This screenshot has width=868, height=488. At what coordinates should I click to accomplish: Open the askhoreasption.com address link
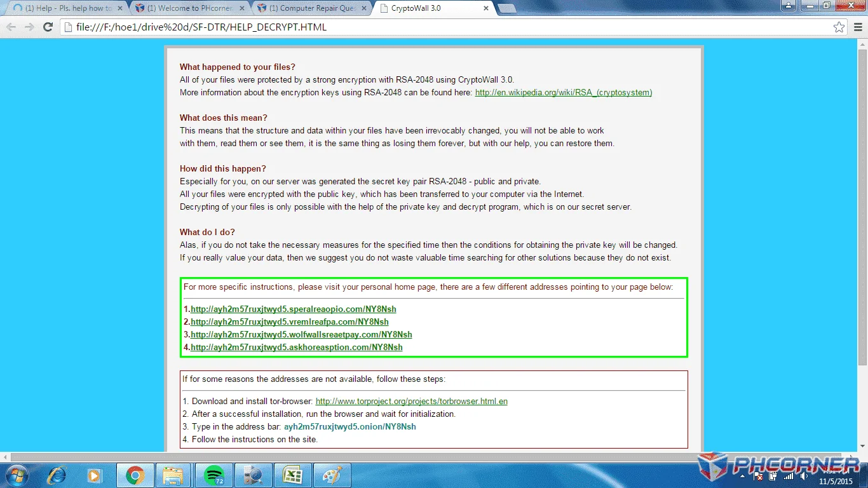coord(297,348)
